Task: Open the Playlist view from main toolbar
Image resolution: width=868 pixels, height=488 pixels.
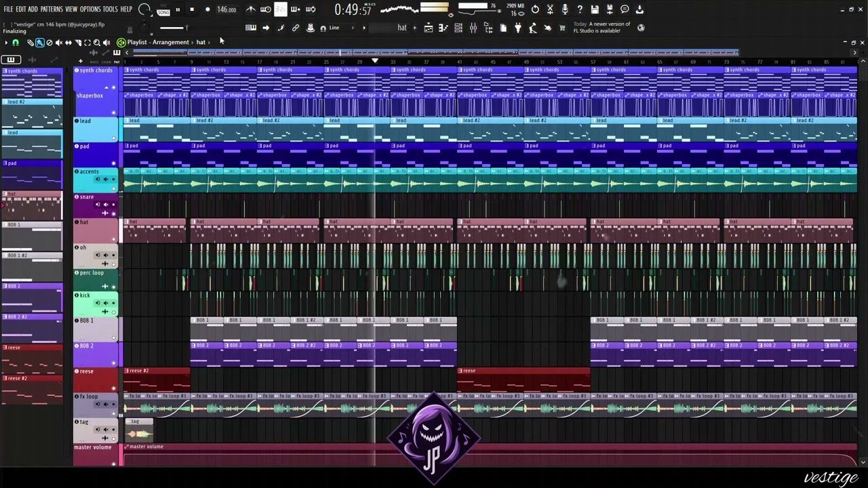Action: click(x=429, y=28)
